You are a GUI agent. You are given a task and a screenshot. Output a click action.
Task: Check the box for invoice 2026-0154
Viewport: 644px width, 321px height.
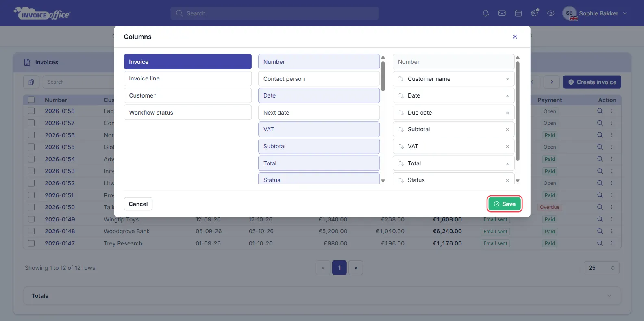[x=31, y=159]
